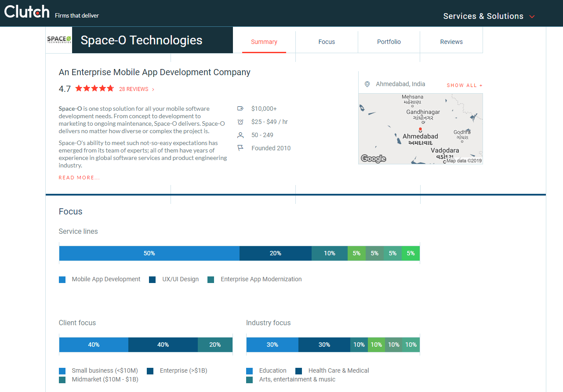The image size is (563, 392).
Task: Click the price tag icon next to $10,000+
Action: (x=240, y=109)
